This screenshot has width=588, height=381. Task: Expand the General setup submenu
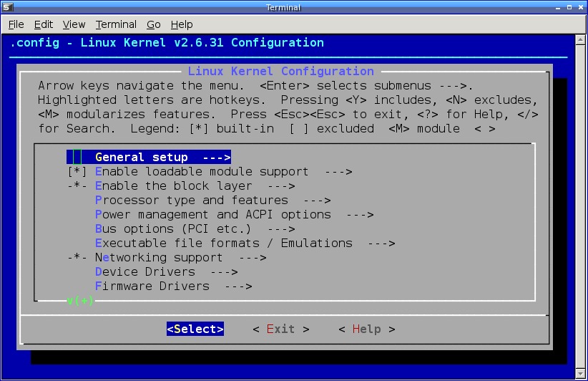(149, 157)
